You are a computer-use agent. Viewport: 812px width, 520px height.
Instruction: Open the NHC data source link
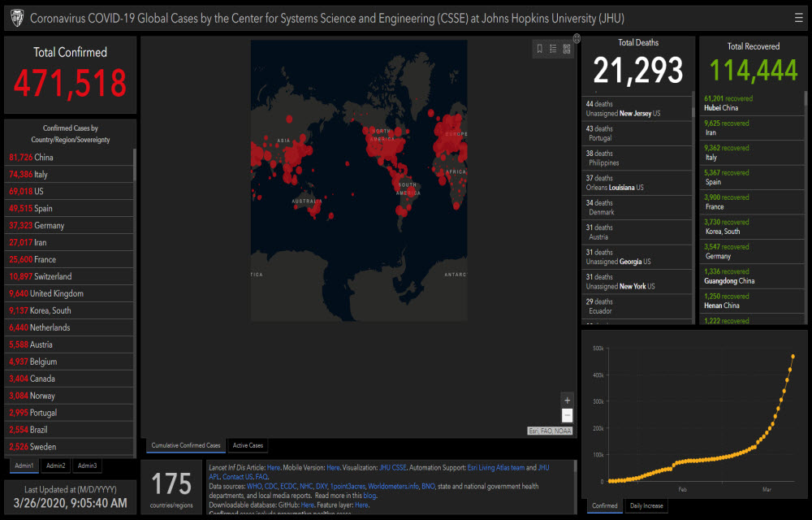(x=306, y=487)
